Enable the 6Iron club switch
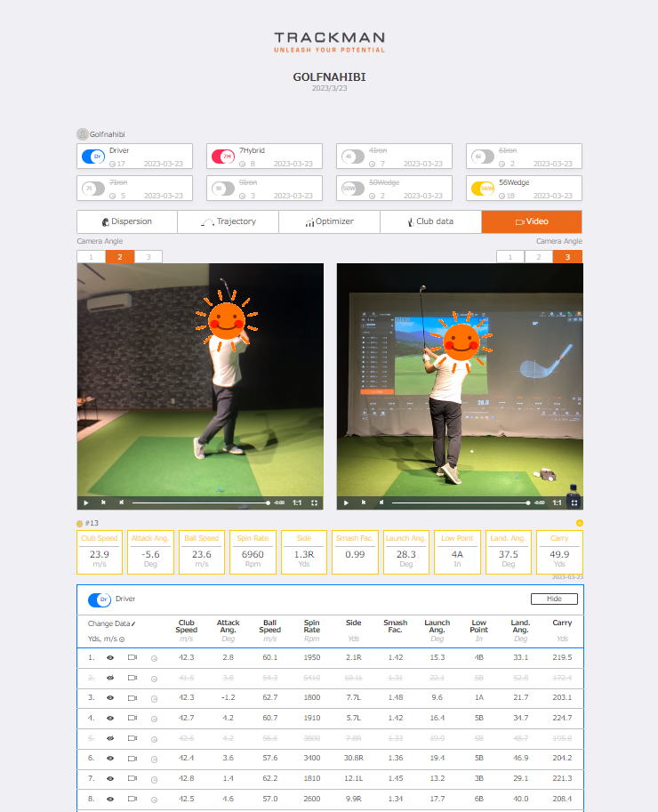 [x=483, y=157]
